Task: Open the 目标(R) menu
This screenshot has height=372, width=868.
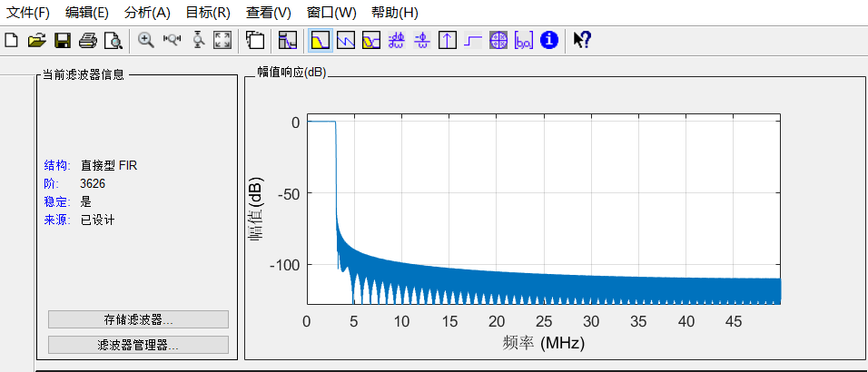Action: 208,12
